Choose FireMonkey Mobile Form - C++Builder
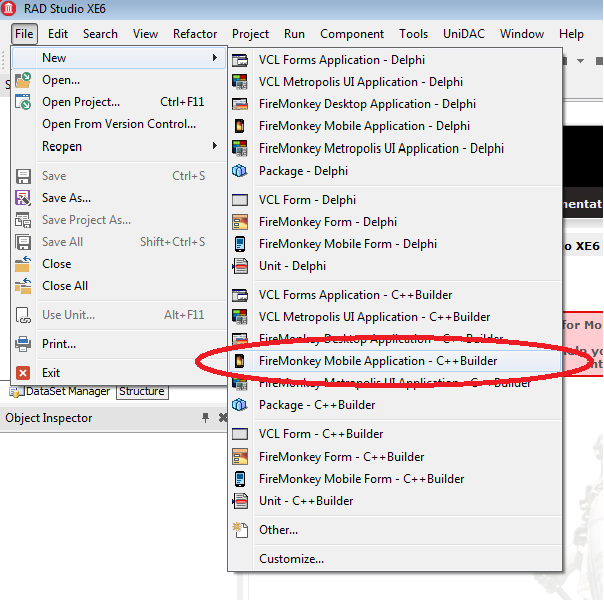 tap(395, 479)
